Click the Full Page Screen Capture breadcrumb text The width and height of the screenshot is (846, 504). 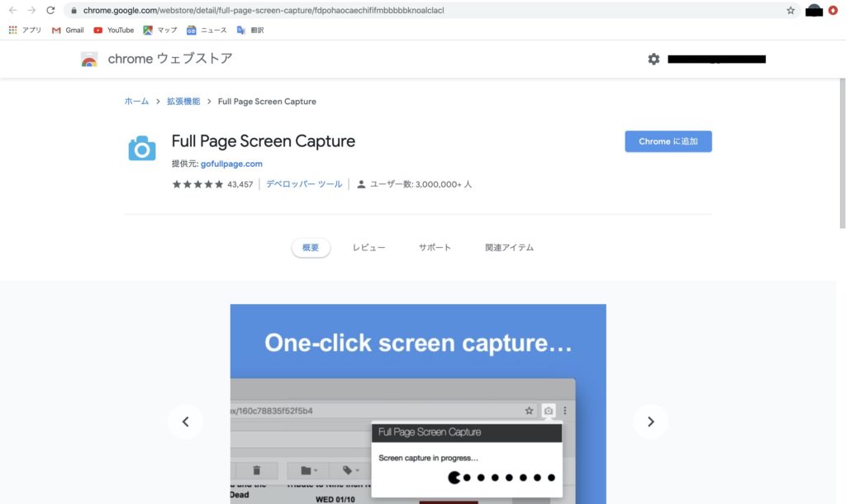click(267, 102)
